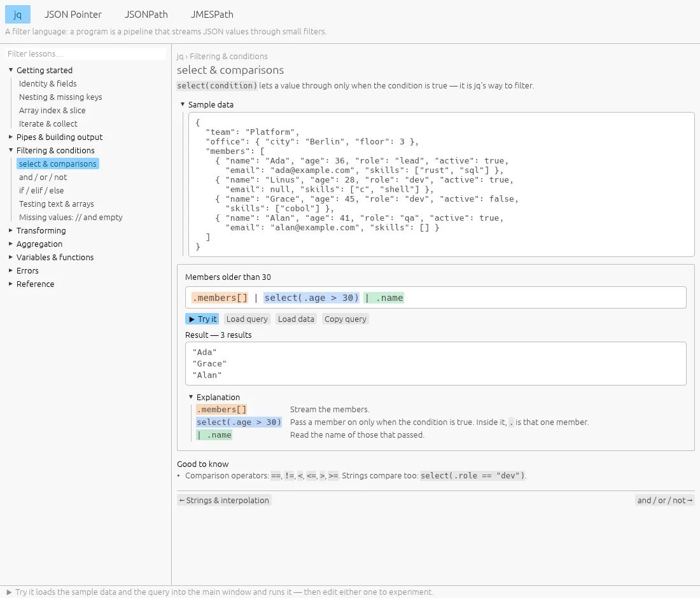Open the Iterate & collect lesson

click(x=48, y=123)
